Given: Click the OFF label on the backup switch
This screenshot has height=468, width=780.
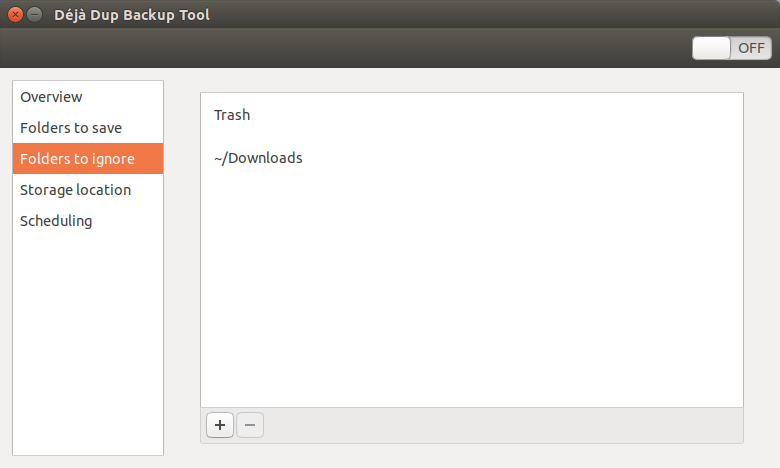Looking at the screenshot, I should click(751, 48).
